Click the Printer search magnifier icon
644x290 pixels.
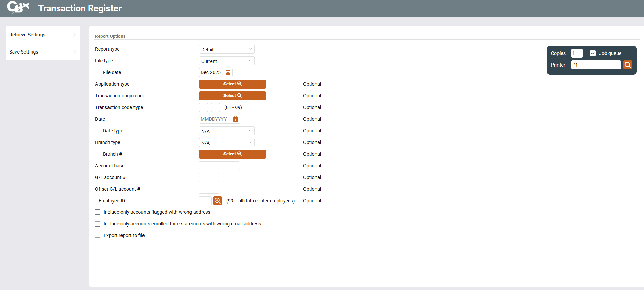pos(628,65)
